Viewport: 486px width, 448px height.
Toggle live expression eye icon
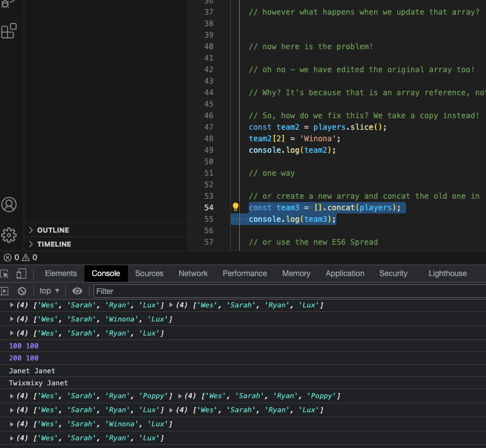[77, 291]
